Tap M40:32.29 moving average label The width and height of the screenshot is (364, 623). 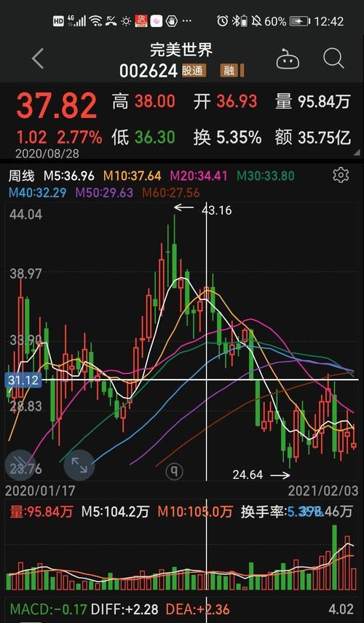(x=38, y=192)
